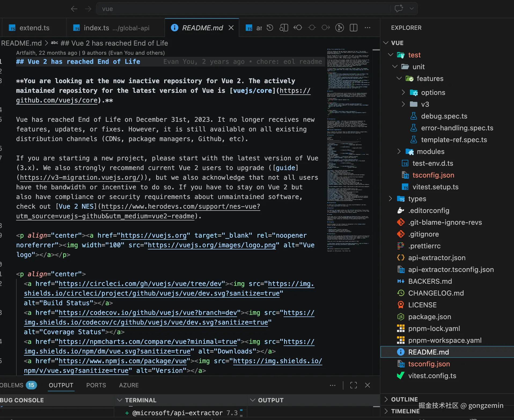Viewport: 514px width, 420px height.
Task: Expand the types folder
Action: pos(391,199)
